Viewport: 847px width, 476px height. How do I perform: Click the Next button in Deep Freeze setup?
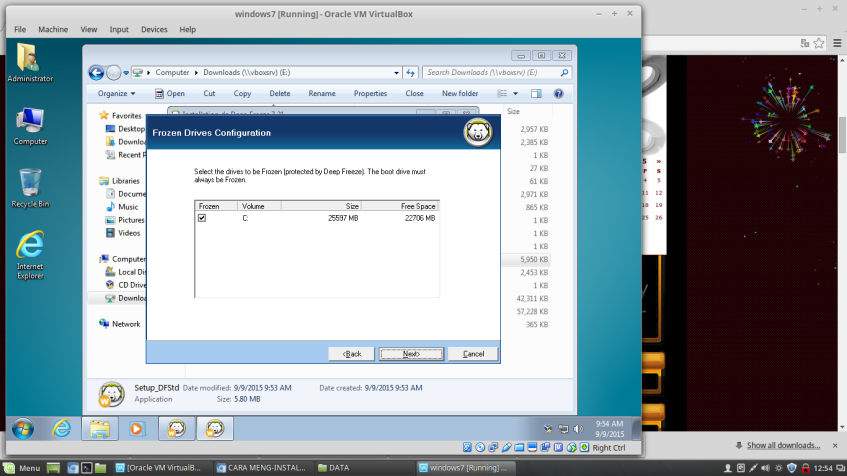(411, 354)
